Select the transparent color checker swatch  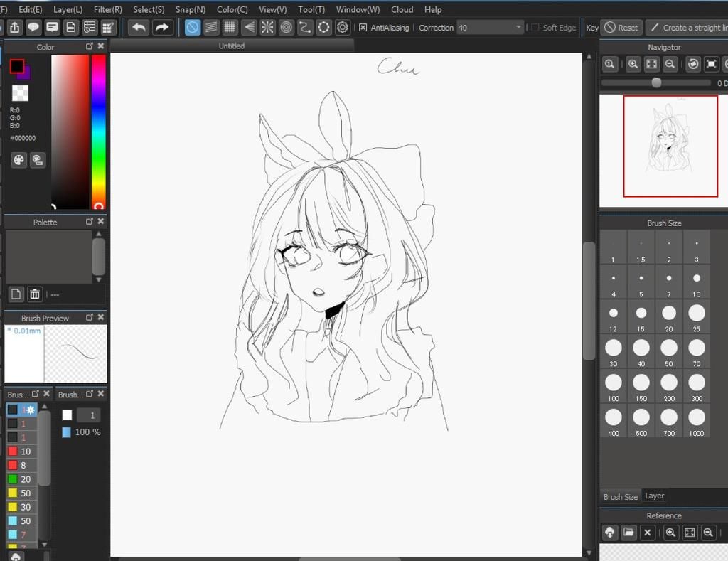click(19, 93)
